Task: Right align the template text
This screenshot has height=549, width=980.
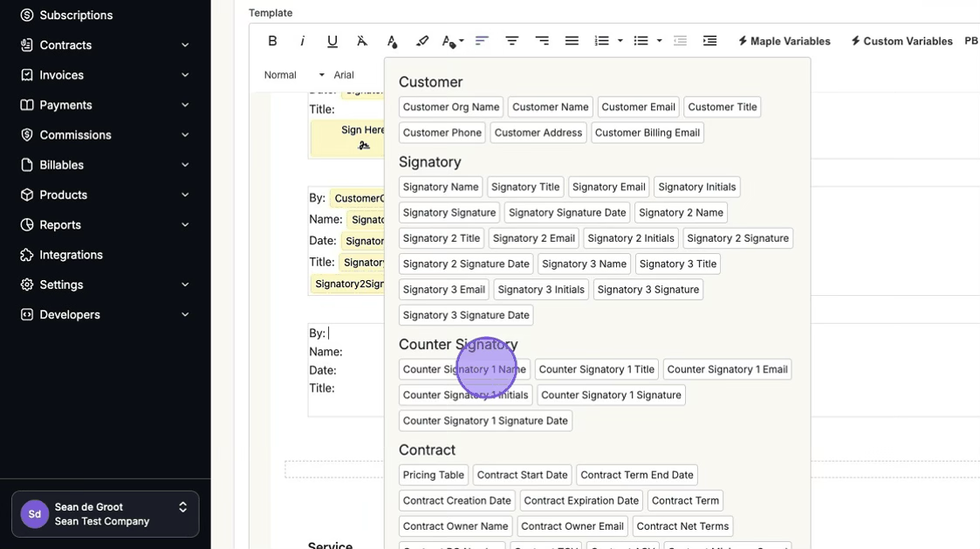Action: pyautogui.click(x=542, y=41)
